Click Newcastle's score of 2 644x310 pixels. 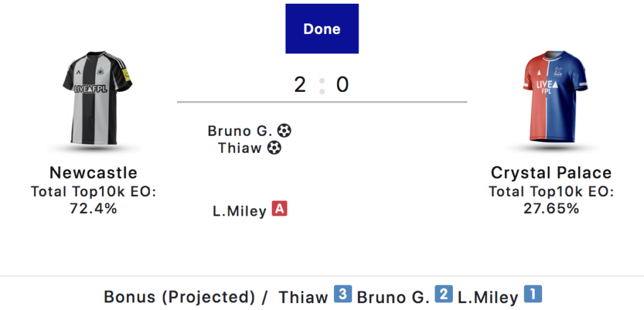coord(300,84)
